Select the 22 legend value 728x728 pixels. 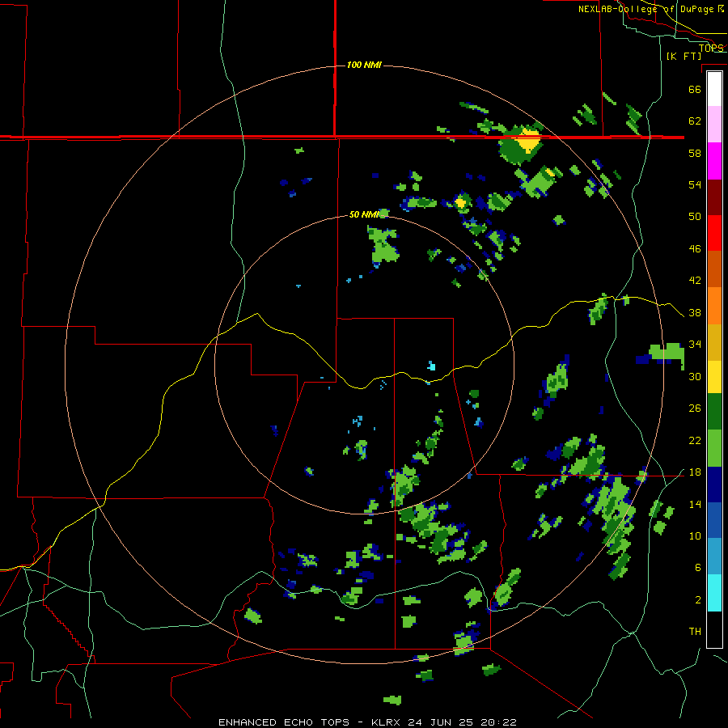[x=695, y=440]
